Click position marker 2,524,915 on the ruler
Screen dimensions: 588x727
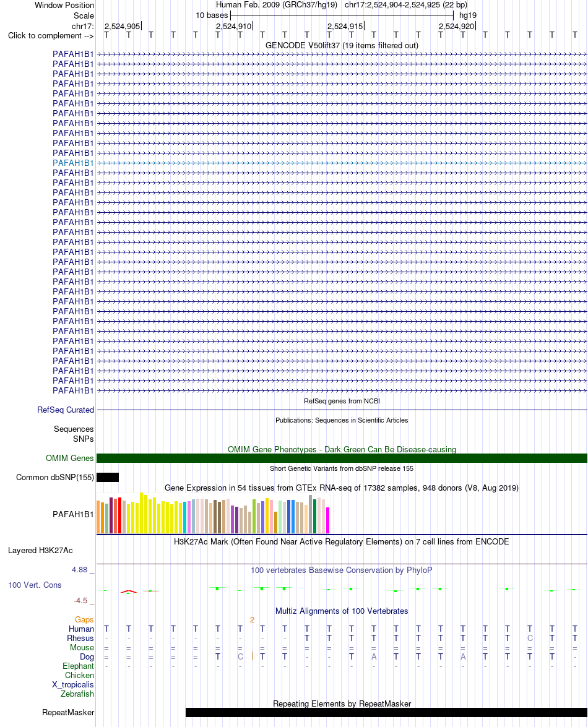pos(345,27)
